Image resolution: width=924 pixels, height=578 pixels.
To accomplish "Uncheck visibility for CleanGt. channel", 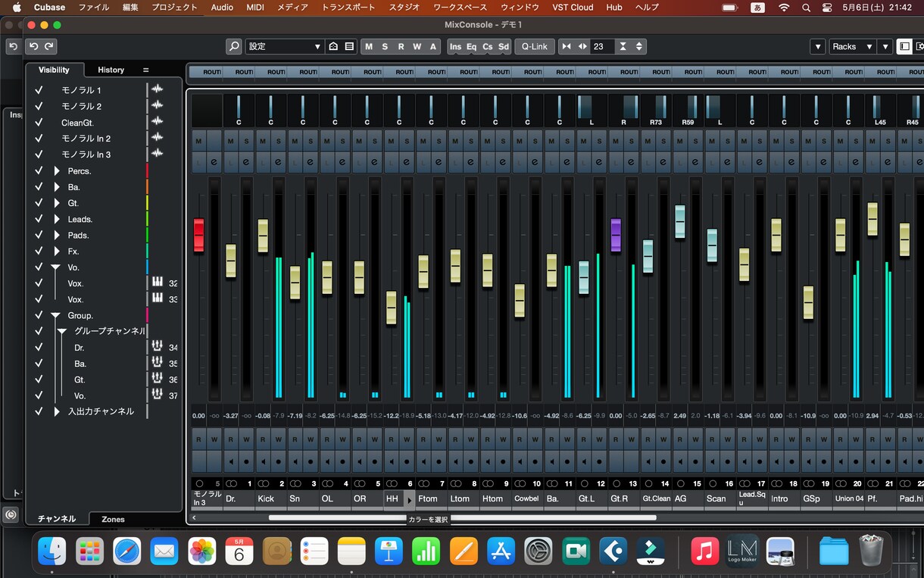I will click(39, 122).
